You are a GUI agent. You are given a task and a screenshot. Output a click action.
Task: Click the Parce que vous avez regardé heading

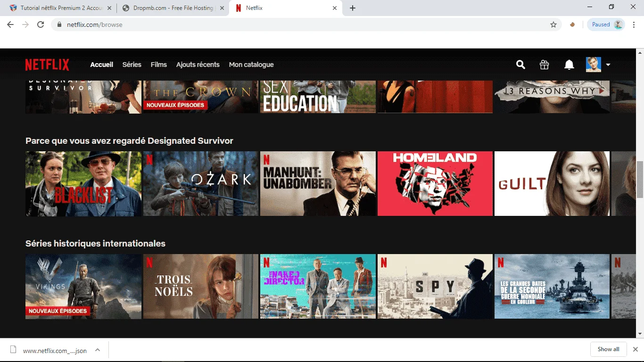point(129,141)
